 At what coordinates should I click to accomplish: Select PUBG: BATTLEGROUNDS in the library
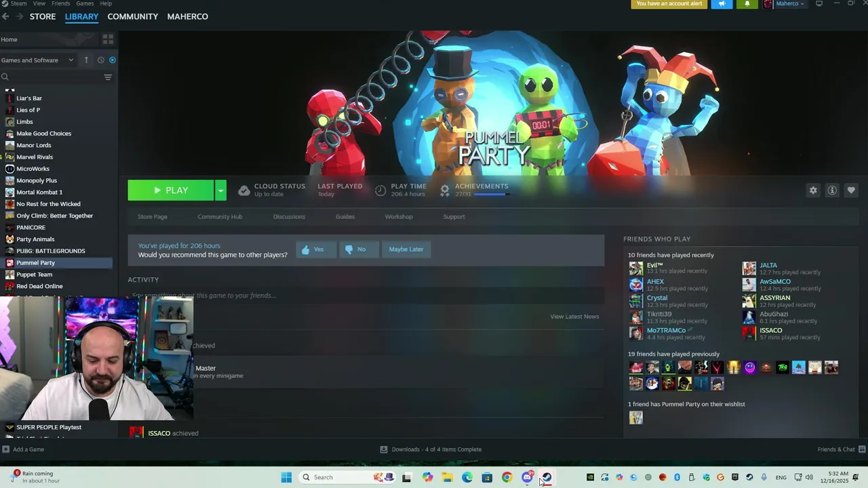pyautogui.click(x=51, y=251)
